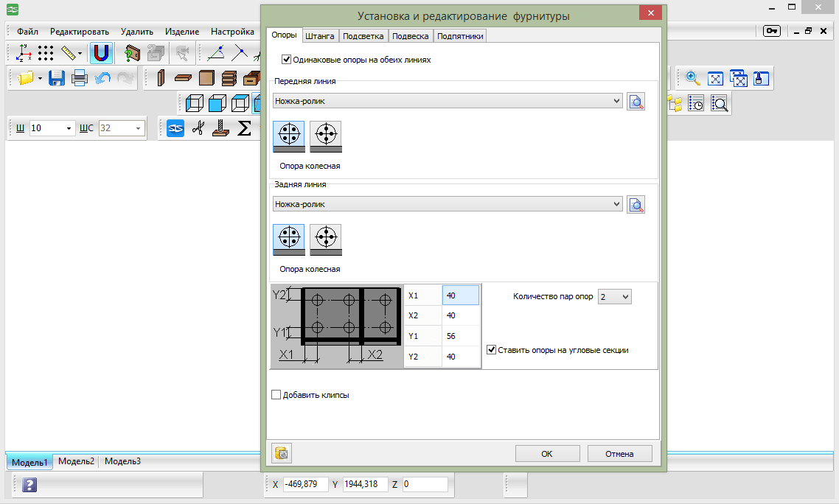The height and width of the screenshot is (504, 839).
Task: Select the wireframe cube with blue side
Action: coord(194,102)
